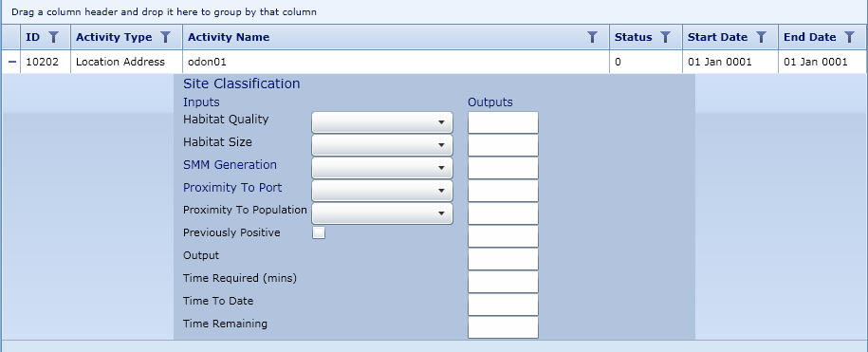Sort by the Activity Name column header
Screen dimensions: 868x352
(229, 37)
